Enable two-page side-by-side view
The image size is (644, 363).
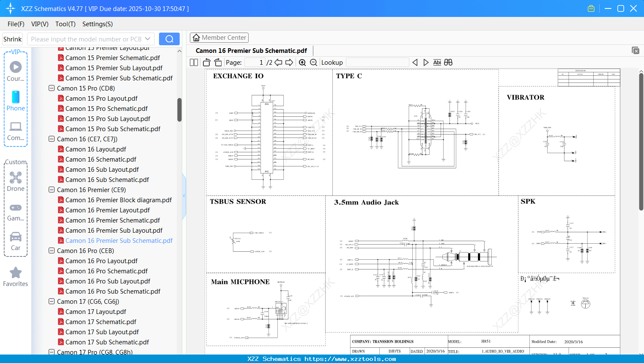[193, 62]
